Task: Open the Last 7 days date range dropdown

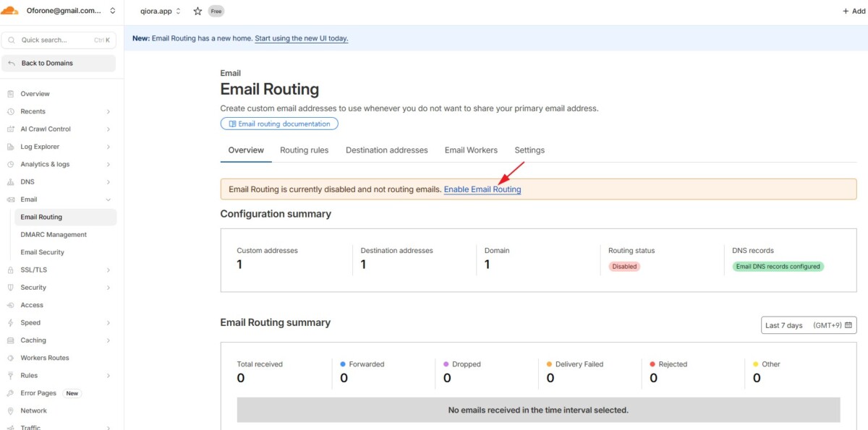Action: (809, 325)
